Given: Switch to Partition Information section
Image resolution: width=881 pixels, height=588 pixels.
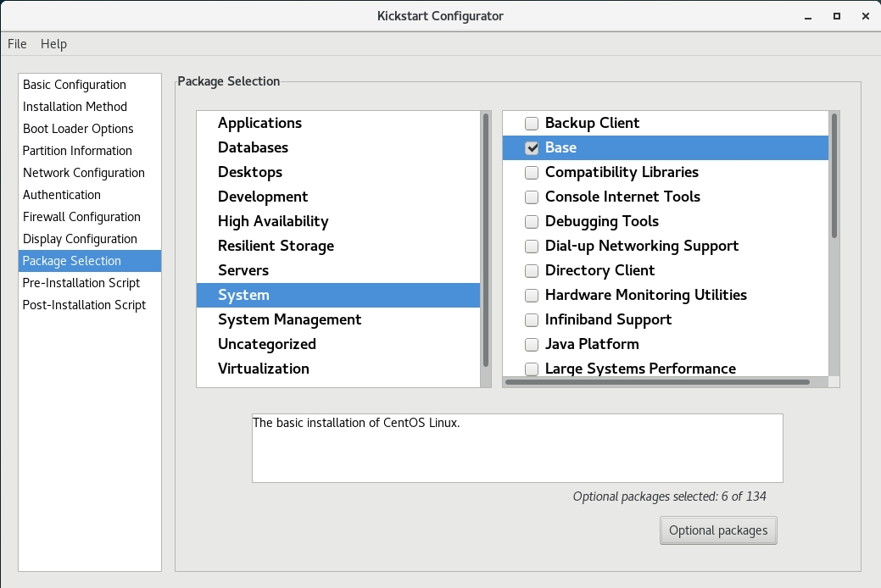Looking at the screenshot, I should coord(77,151).
